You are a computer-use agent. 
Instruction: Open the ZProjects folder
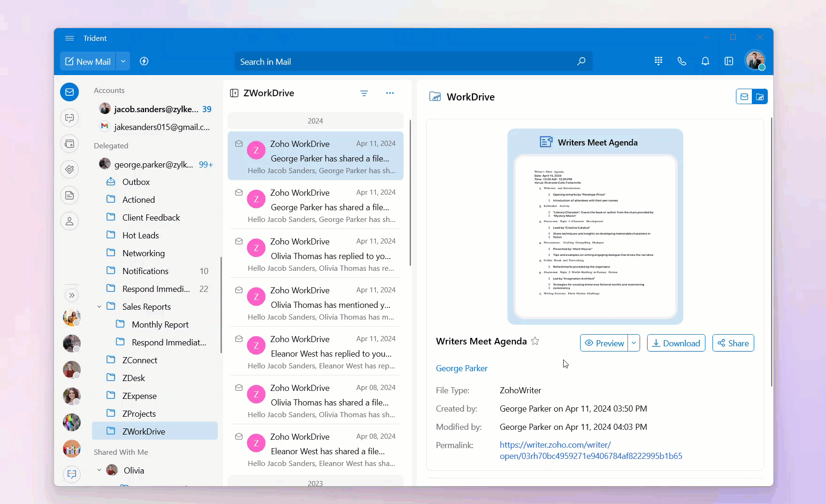[x=155, y=413]
